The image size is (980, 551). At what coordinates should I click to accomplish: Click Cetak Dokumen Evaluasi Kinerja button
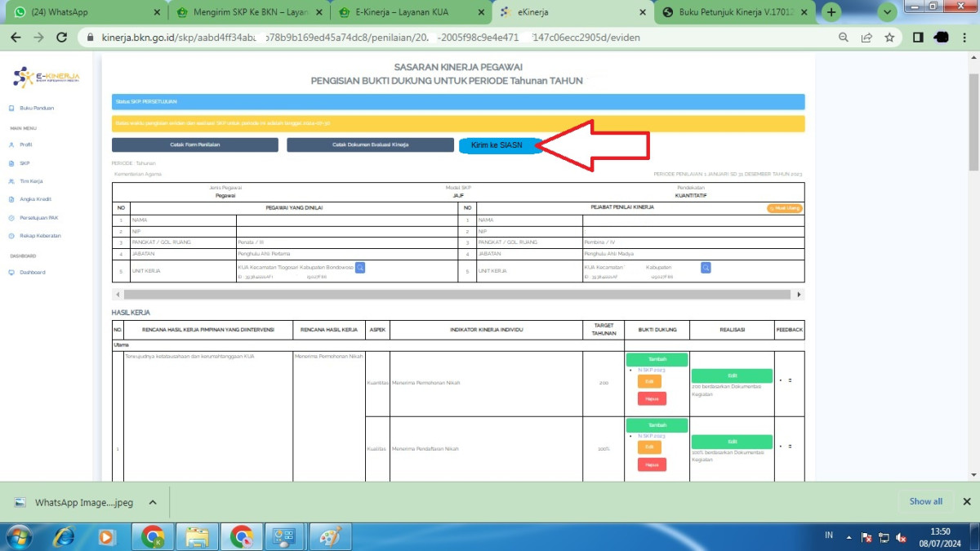click(x=370, y=144)
